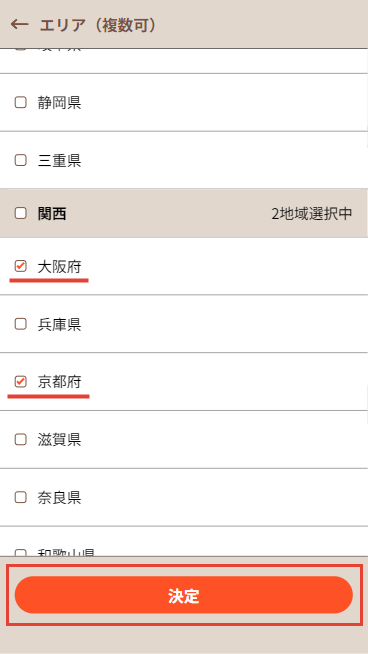Check the 三重県 checkbox
Viewport: 368px width, 654px height.
click(x=20, y=160)
